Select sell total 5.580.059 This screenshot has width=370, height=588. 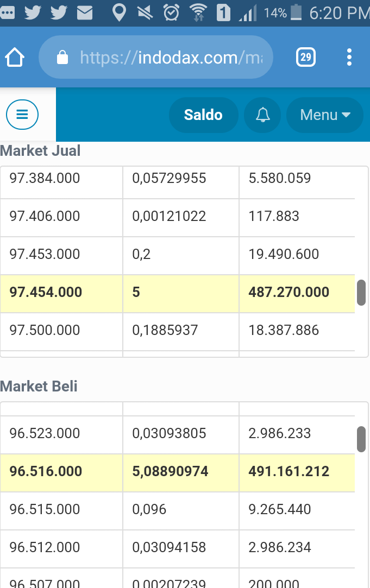(280, 178)
